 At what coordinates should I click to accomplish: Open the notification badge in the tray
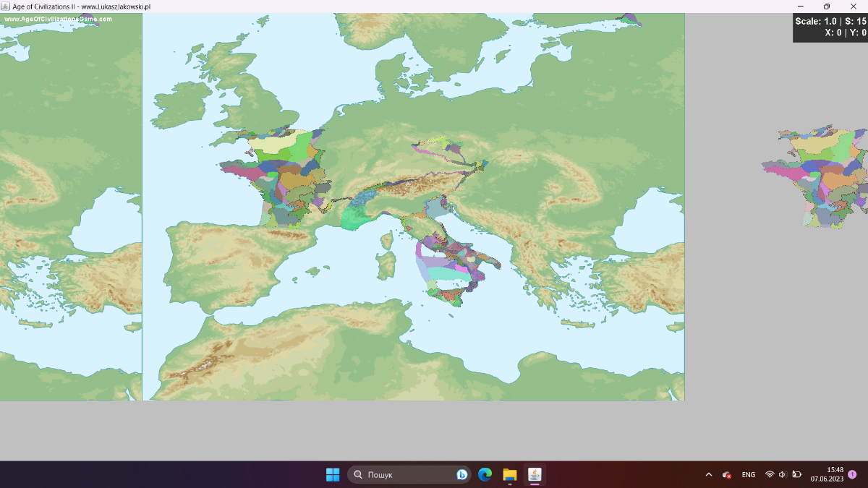coord(852,474)
